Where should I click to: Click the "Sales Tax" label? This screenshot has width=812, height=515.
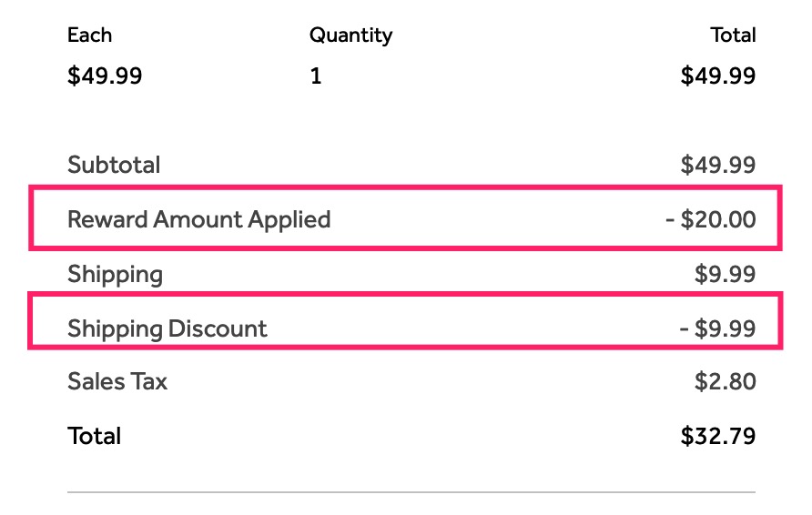coord(117,381)
